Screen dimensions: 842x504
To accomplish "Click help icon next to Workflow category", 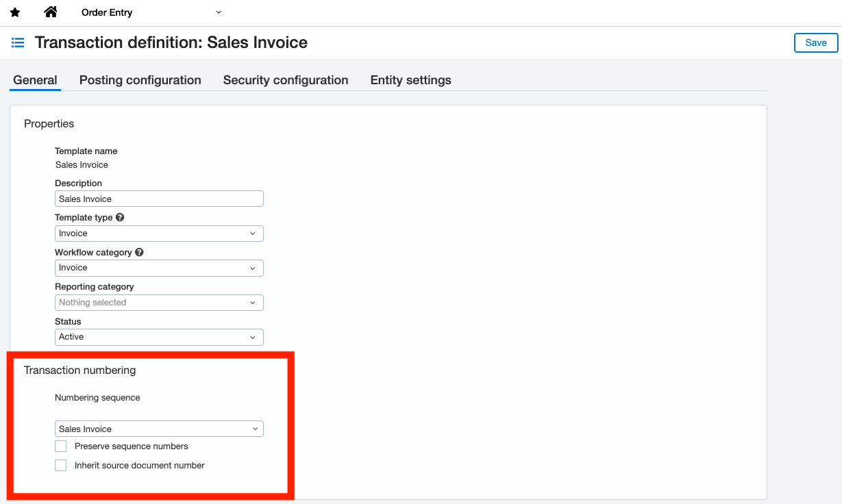I will (x=139, y=252).
